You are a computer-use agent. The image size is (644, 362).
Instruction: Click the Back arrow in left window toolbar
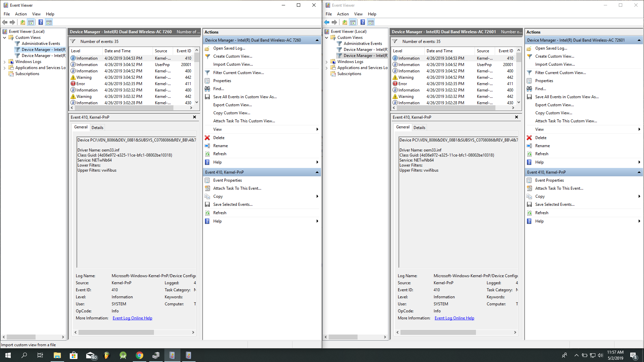[5, 22]
